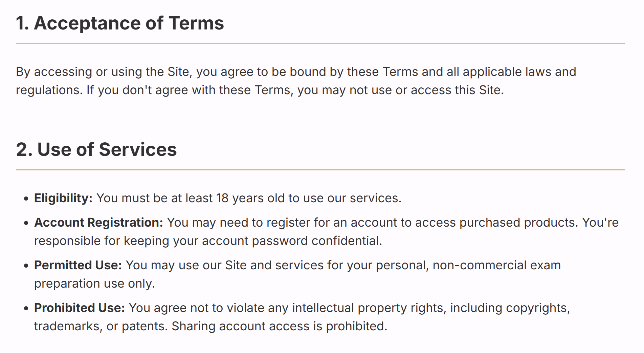Select the bold "Account Registration:" label

(x=98, y=223)
